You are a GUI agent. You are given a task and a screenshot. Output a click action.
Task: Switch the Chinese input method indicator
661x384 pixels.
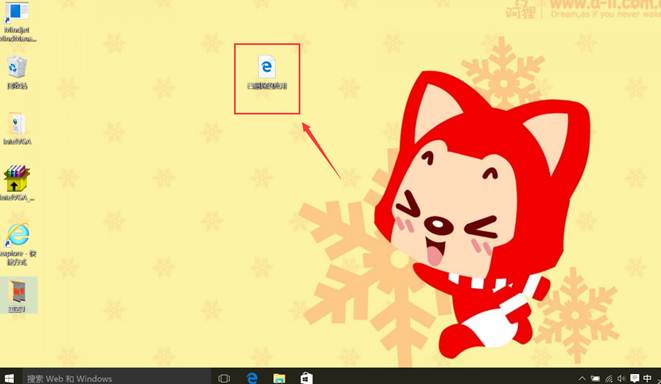click(648, 379)
